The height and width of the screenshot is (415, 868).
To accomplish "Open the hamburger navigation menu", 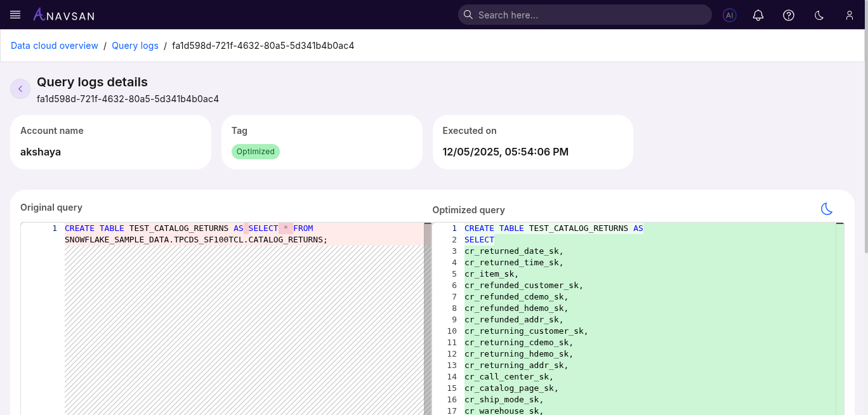I will click(15, 15).
